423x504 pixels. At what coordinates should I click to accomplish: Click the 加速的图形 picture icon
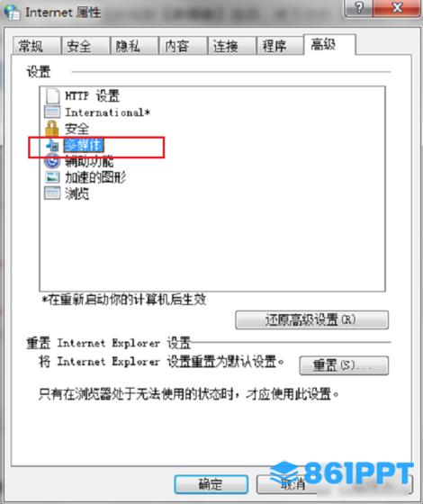(x=52, y=177)
